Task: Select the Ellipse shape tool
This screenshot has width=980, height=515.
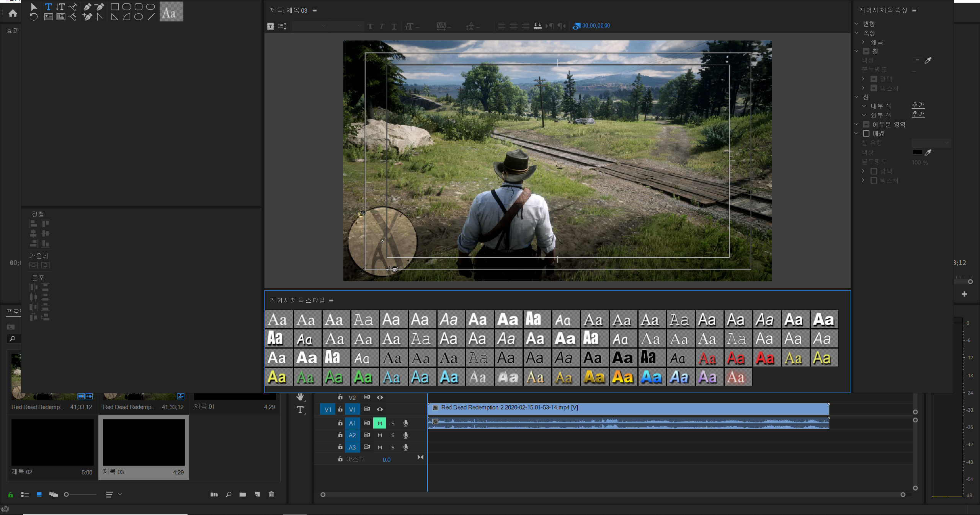Action: pos(139,16)
